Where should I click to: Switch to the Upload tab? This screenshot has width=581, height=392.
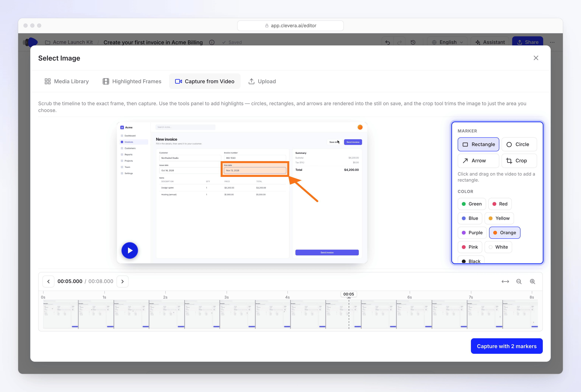click(x=262, y=81)
